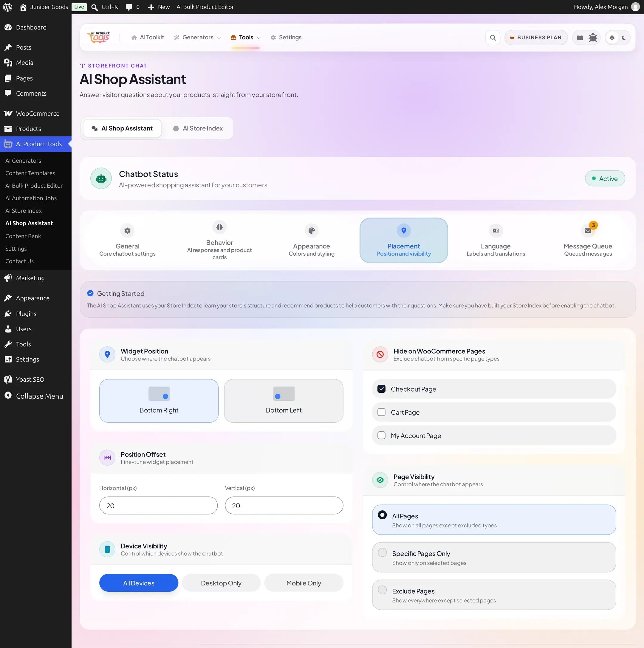Click the bug report icon
Image resolution: width=644 pixels, height=648 pixels.
[x=593, y=38]
